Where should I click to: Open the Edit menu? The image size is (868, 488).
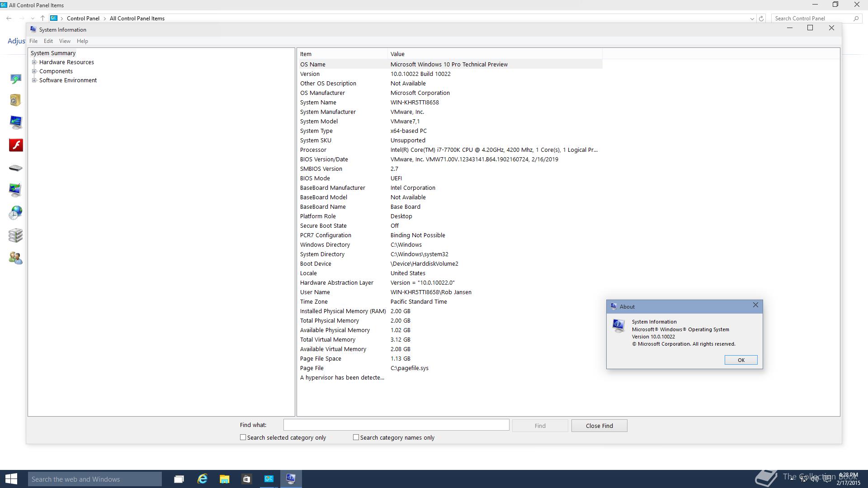[48, 41]
